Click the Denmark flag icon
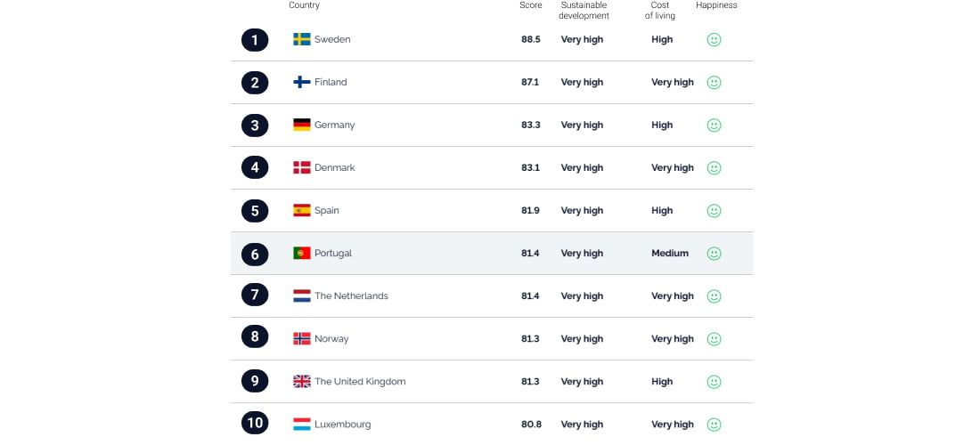980x445 pixels. click(302, 167)
